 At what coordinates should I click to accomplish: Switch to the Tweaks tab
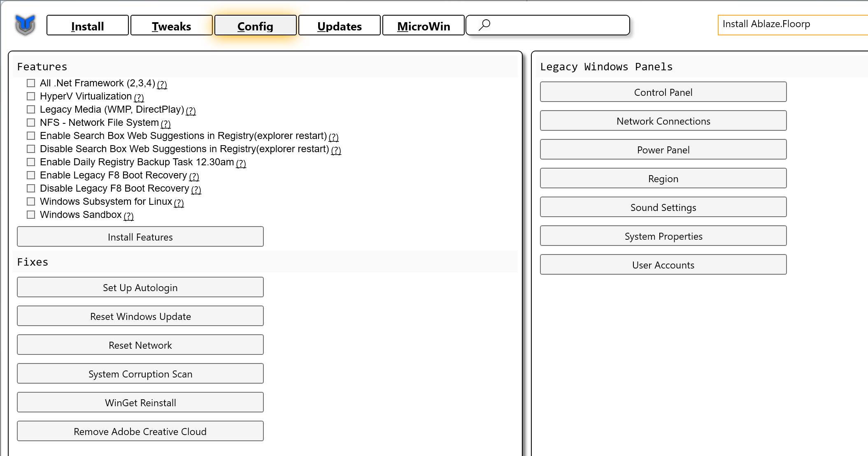(x=171, y=25)
